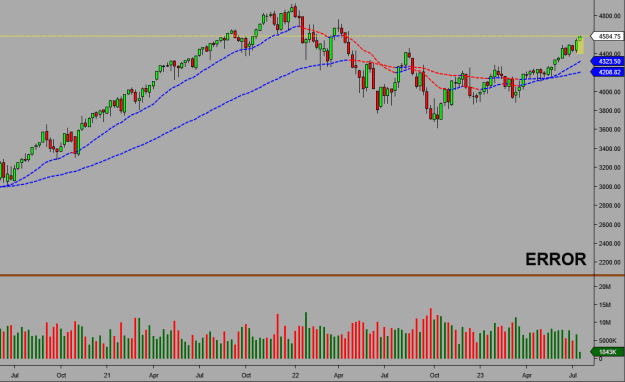Click the 23 year label on time axis

tap(480, 375)
